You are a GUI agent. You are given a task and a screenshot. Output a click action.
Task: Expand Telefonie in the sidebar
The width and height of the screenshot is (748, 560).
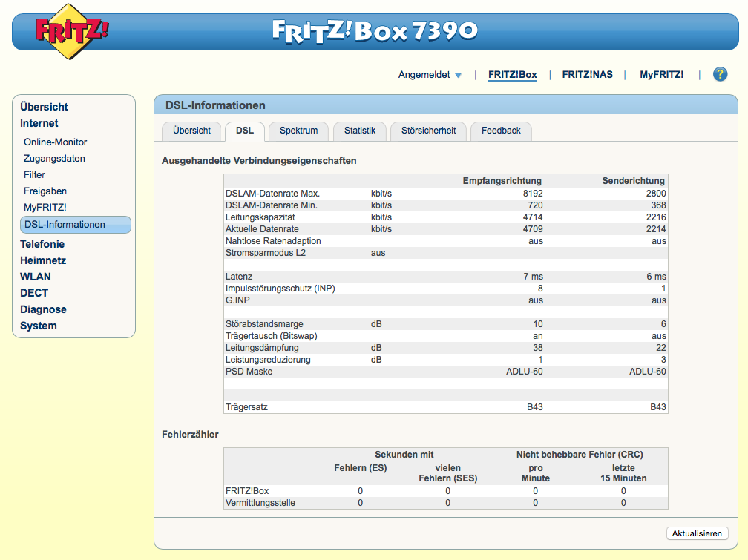point(42,244)
